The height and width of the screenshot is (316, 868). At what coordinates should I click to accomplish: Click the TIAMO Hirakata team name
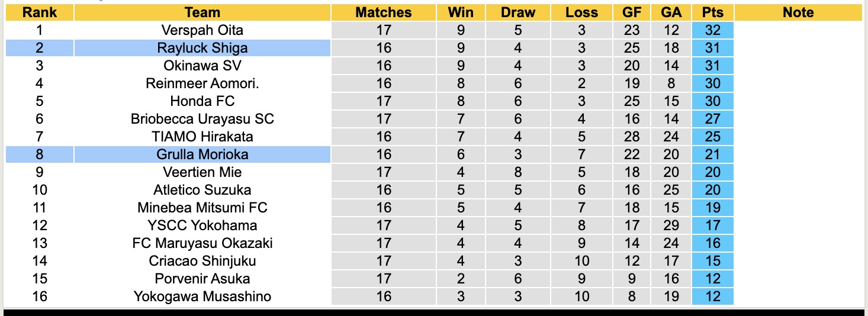tap(202, 137)
